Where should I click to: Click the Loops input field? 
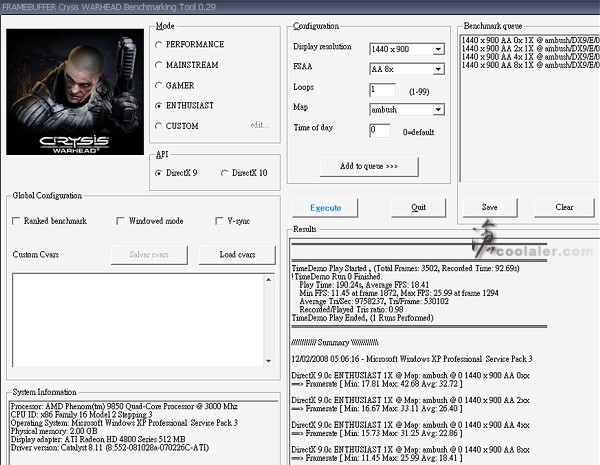click(383, 90)
